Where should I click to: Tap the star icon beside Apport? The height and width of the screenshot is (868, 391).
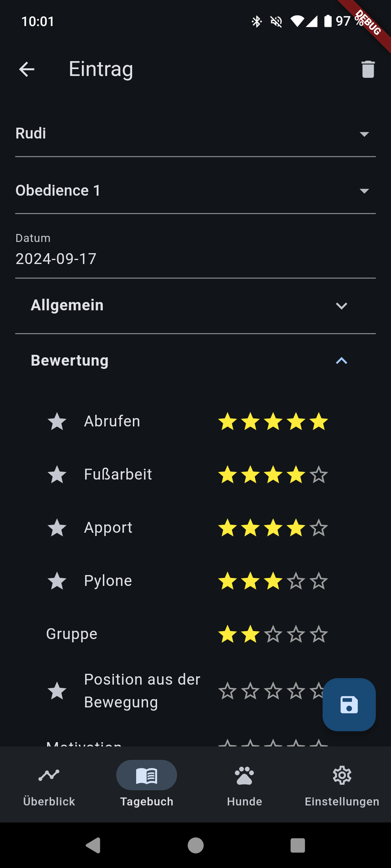coord(57,528)
